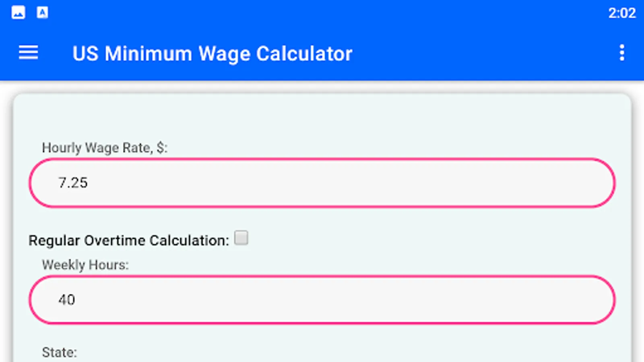
Task: Toggle Regular Overtime Calculation checkbox
Action: (x=241, y=238)
